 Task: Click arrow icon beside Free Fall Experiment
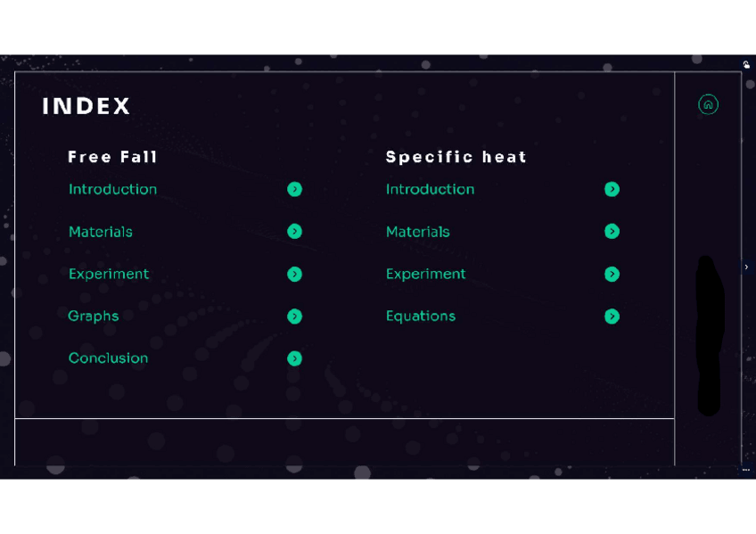(x=294, y=274)
